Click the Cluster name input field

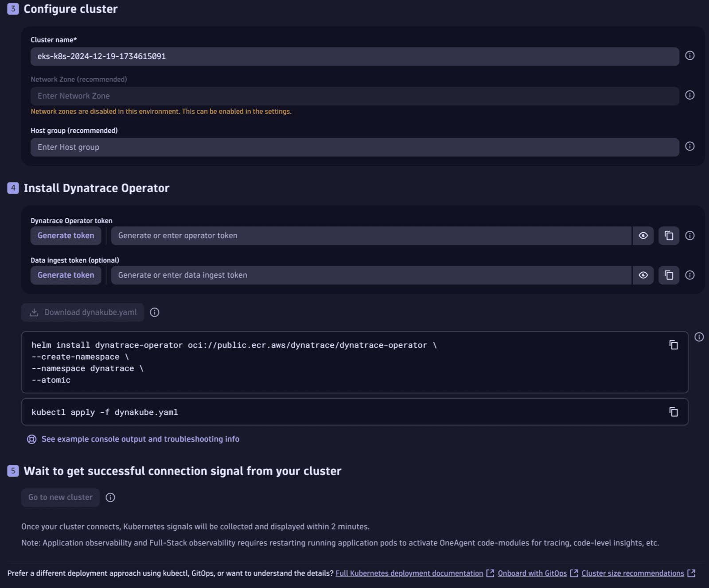[x=354, y=57]
